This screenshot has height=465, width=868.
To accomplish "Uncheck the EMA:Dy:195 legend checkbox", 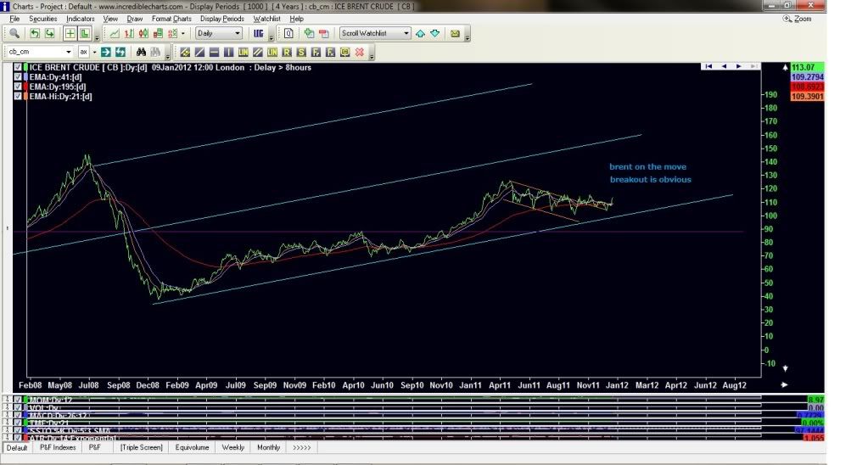I will 18,87.
